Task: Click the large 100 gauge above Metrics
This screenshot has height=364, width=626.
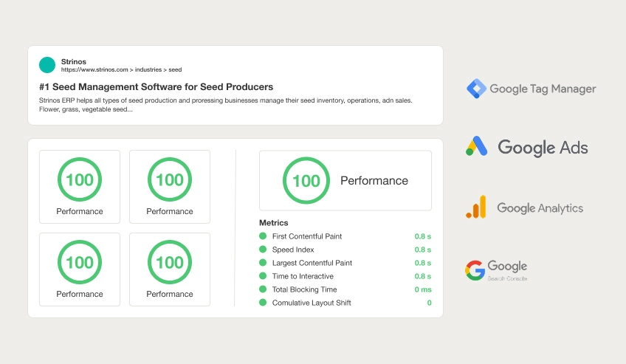Action: coord(306,180)
